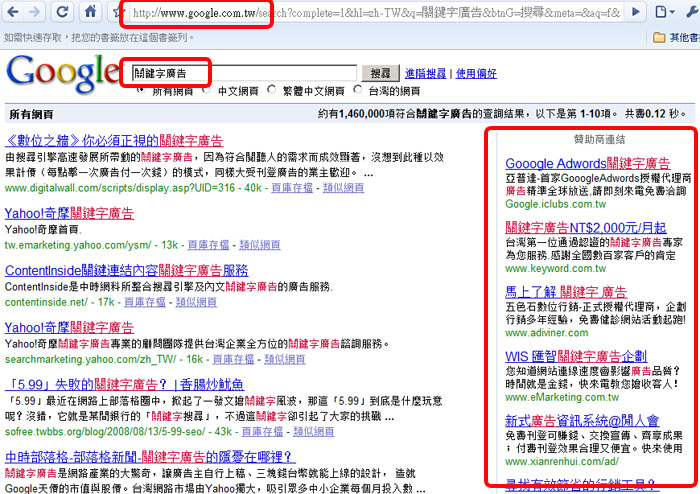Open cached page for searchmarketing.yahoo.com result
The height and width of the screenshot is (494, 700).
point(233,359)
